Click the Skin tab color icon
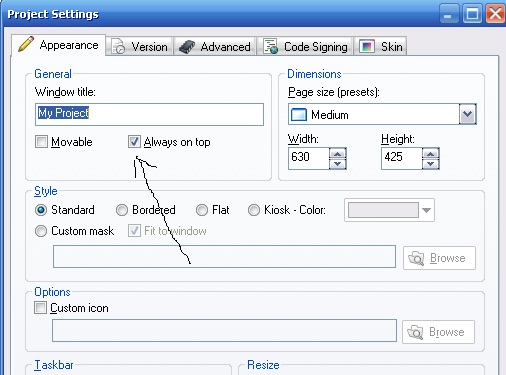Viewport: 506px width, 375px height. [367, 46]
